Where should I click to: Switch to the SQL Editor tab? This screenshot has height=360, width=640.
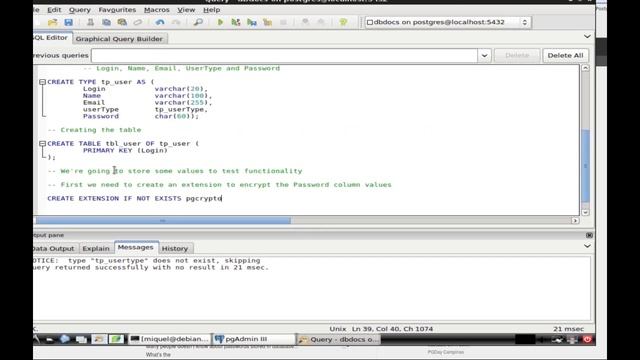(x=52, y=38)
